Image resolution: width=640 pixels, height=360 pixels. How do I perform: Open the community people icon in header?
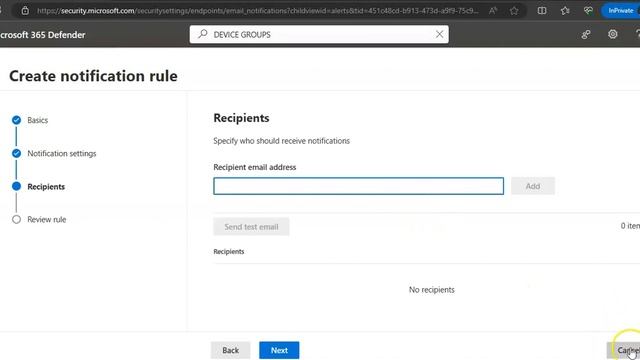(x=586, y=35)
